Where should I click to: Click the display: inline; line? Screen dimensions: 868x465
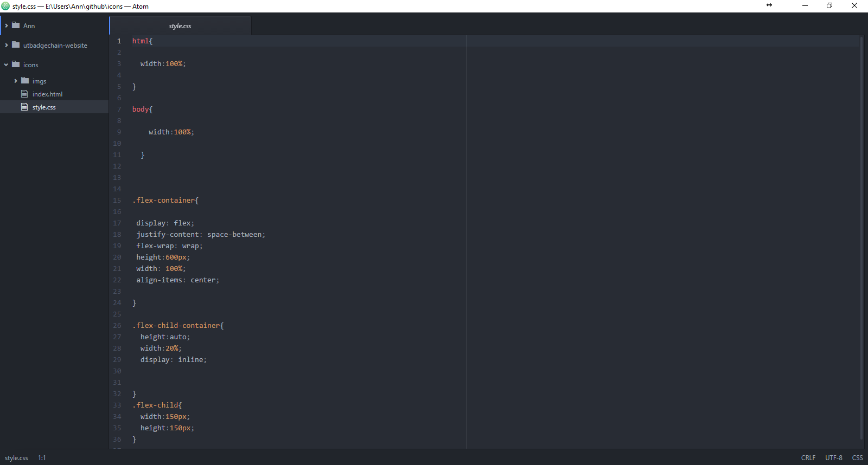174,360
